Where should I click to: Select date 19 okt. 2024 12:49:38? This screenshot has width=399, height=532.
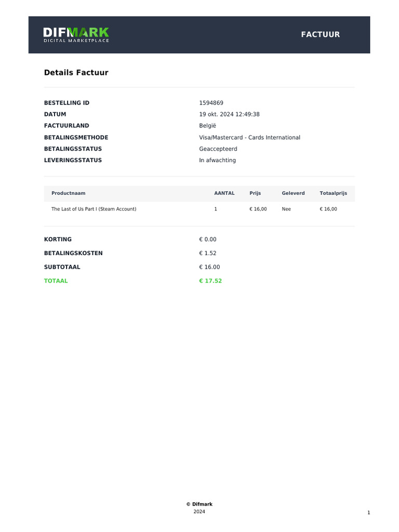(229, 114)
